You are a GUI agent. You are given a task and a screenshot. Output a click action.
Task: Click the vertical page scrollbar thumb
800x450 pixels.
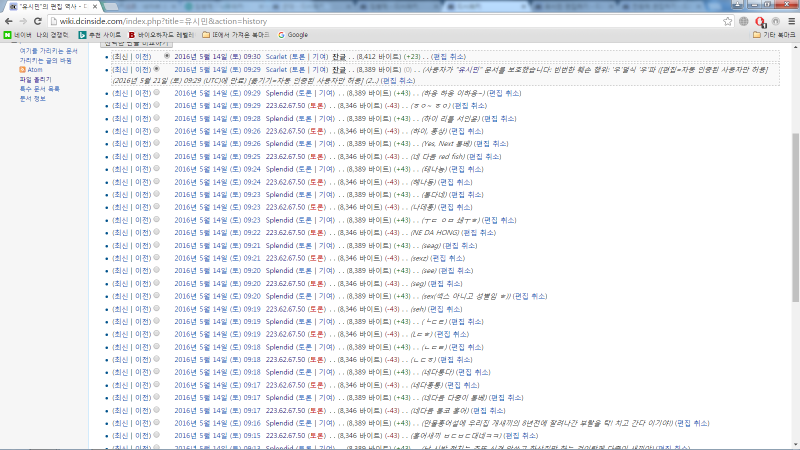tap(795, 217)
